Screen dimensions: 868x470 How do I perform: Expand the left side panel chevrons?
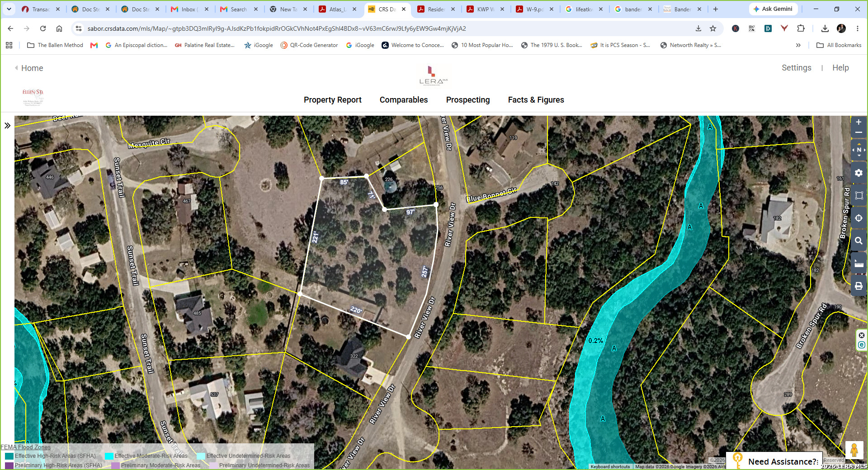coord(7,126)
